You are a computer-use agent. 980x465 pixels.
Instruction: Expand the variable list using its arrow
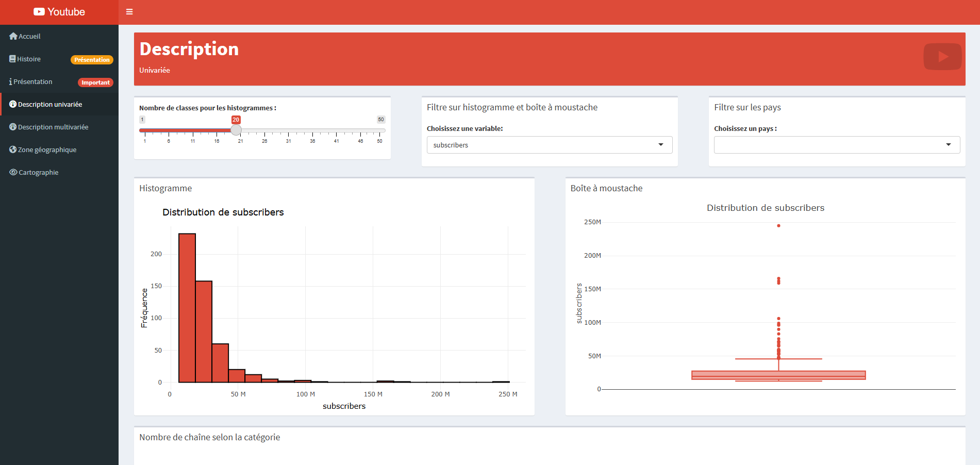661,145
